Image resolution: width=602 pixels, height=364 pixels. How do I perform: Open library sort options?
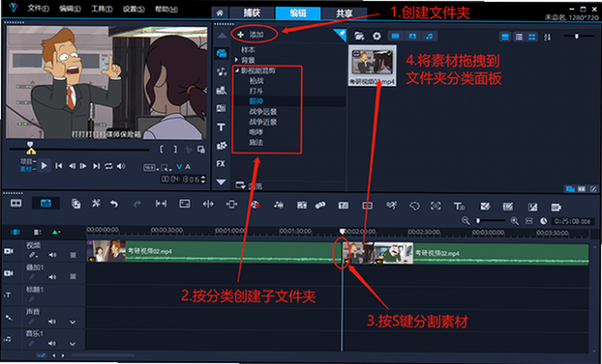(548, 37)
